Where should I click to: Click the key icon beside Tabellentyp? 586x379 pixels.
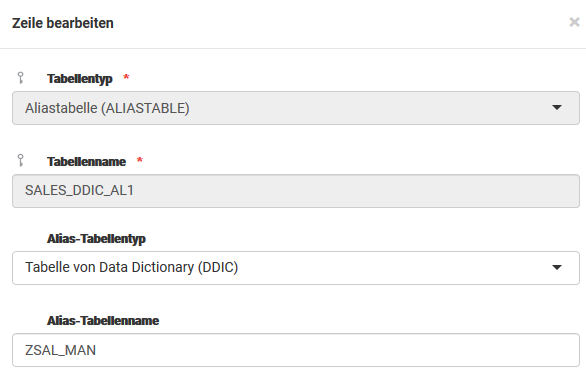21,78
